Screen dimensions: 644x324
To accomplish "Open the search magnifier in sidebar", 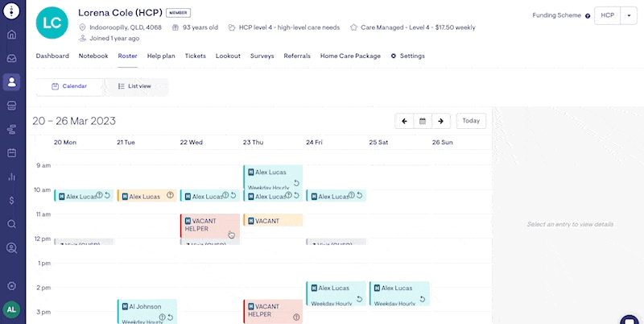I will pyautogui.click(x=11, y=224).
